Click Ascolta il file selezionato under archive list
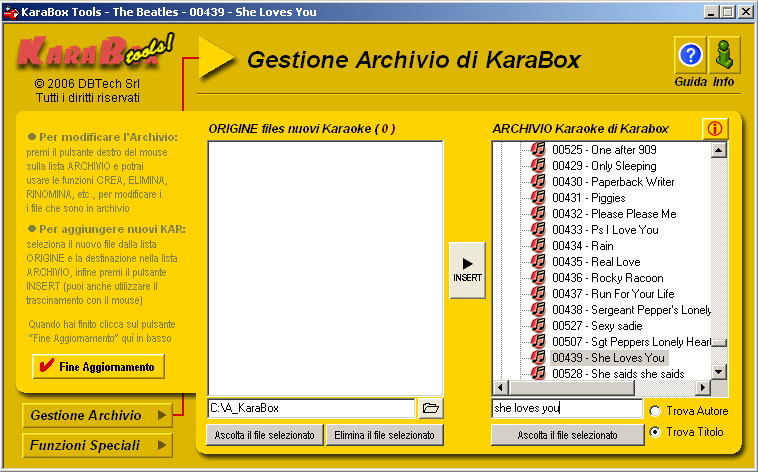The height and width of the screenshot is (472, 758). pyautogui.click(x=568, y=435)
